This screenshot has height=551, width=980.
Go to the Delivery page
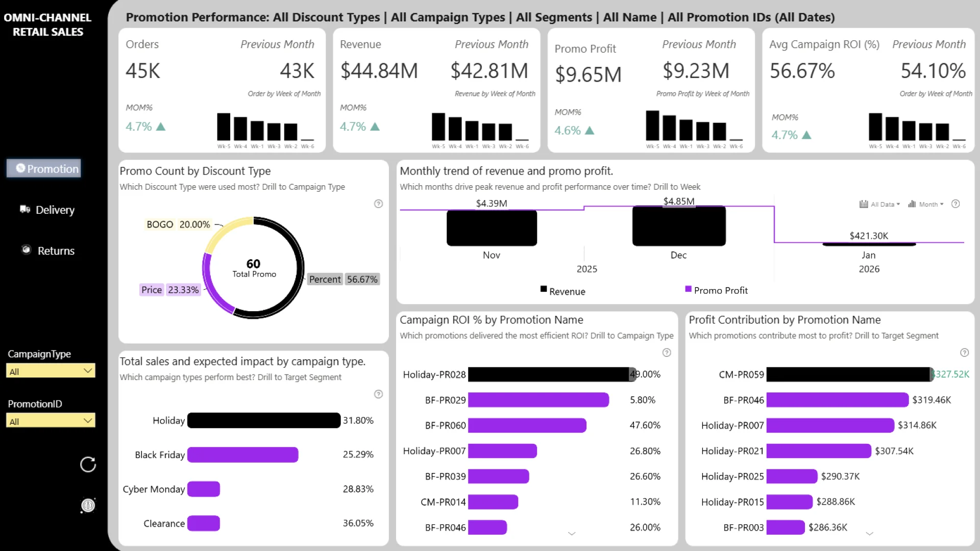(x=47, y=210)
